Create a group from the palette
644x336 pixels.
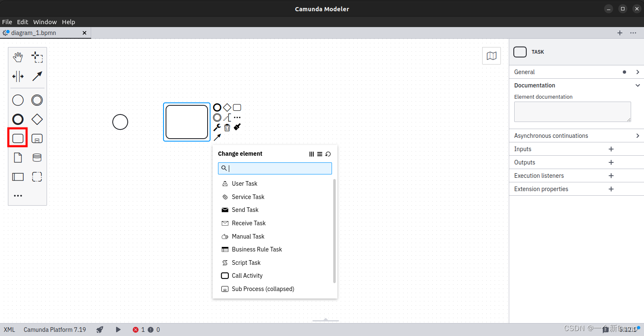(37, 177)
